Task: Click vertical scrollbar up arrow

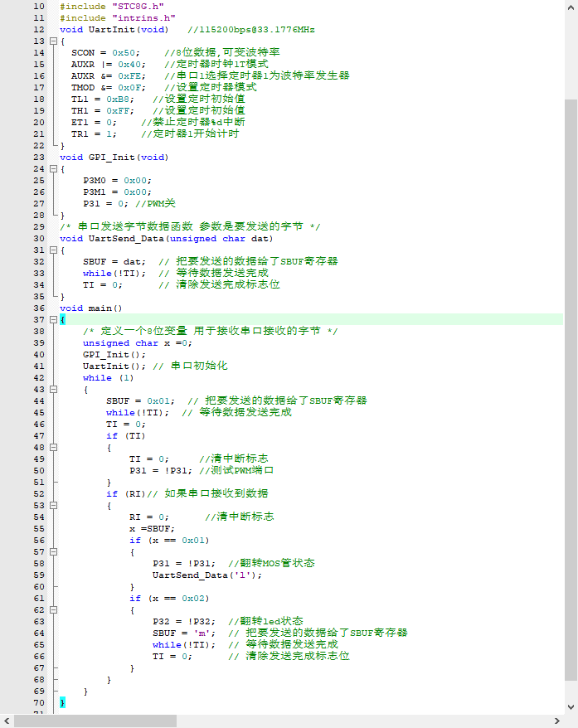Action: (x=571, y=7)
